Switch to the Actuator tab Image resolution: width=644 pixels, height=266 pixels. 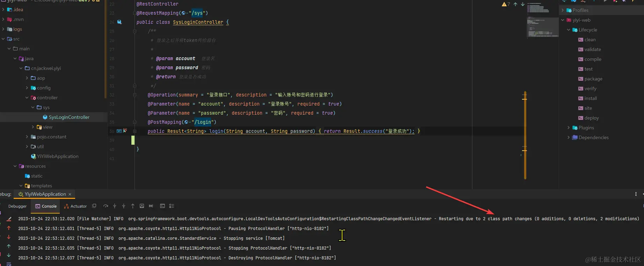[x=75, y=206]
